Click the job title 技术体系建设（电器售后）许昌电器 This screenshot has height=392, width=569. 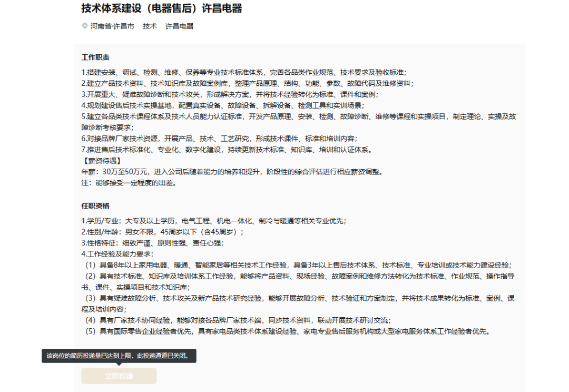pos(162,8)
